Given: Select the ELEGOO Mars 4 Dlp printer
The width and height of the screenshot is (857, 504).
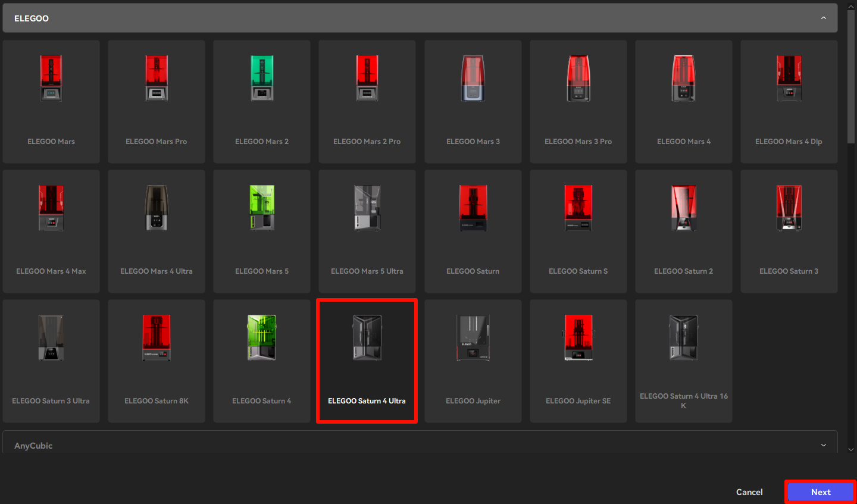Looking at the screenshot, I should (789, 102).
